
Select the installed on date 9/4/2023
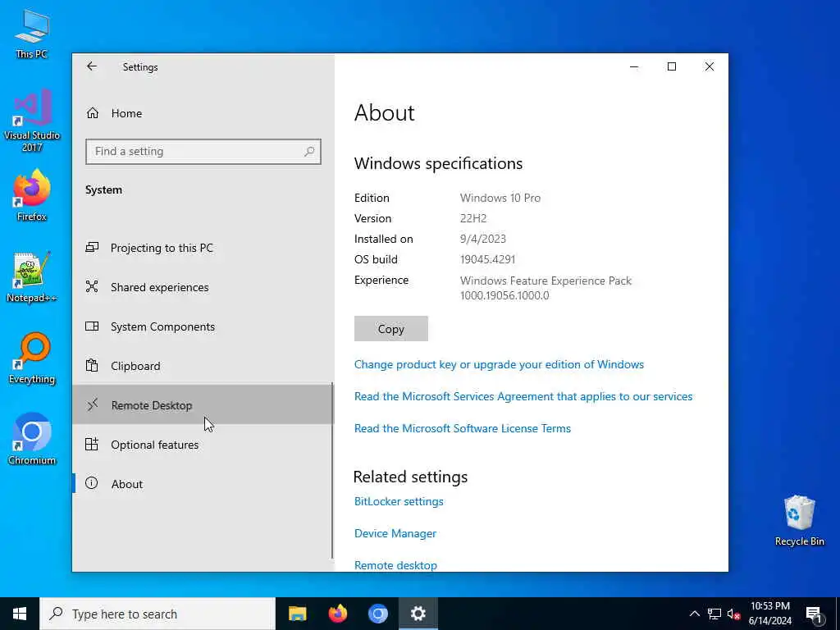pyautogui.click(x=482, y=239)
